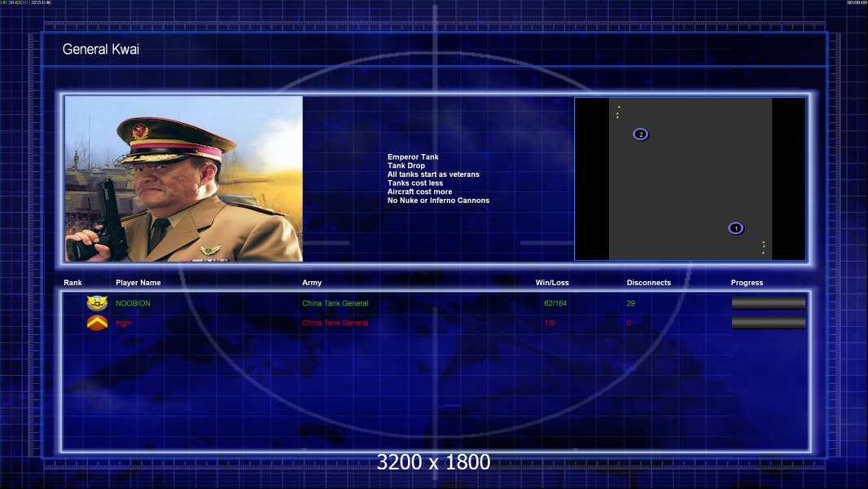Screen dimensions: 868x489
Task: Click the orange chevron rank icon
Action: click(x=97, y=323)
